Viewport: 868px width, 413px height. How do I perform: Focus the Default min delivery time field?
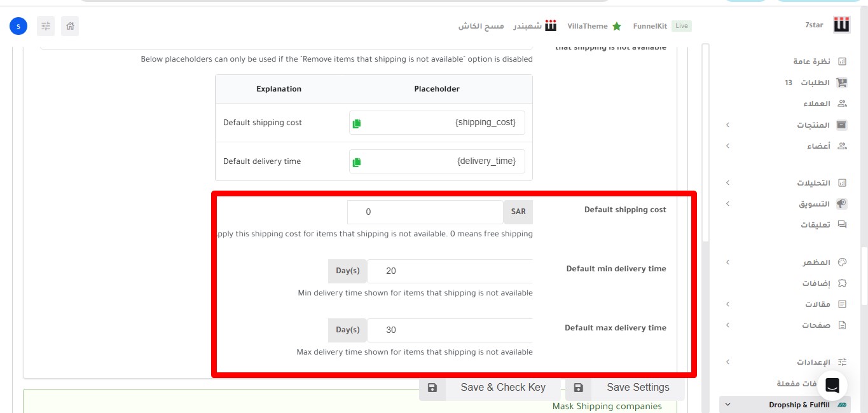click(450, 271)
